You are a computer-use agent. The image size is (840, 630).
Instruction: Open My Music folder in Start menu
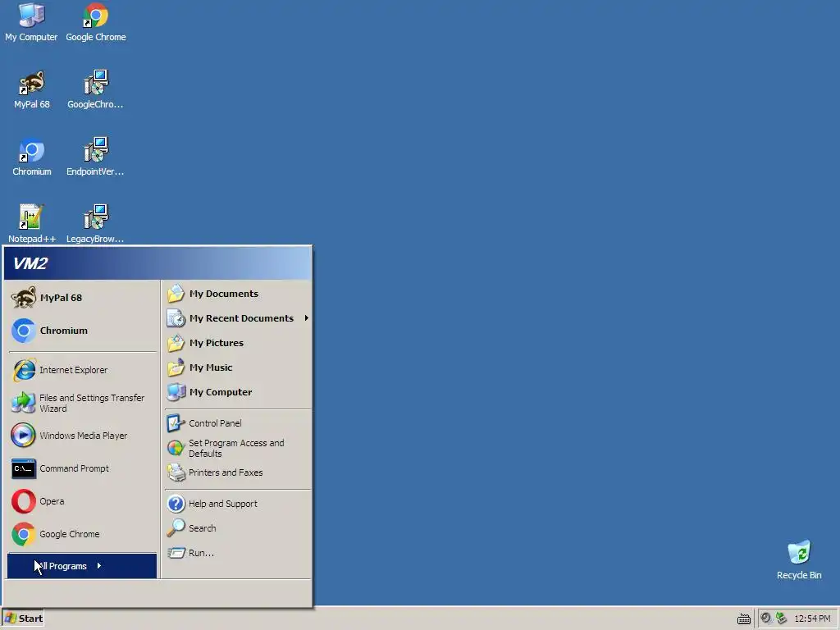click(237, 367)
